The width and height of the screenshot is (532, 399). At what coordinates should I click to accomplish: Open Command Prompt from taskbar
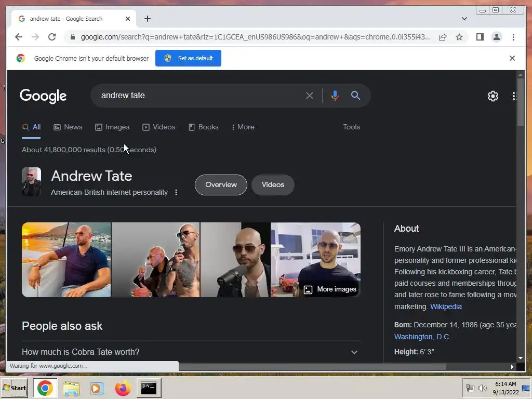click(149, 388)
